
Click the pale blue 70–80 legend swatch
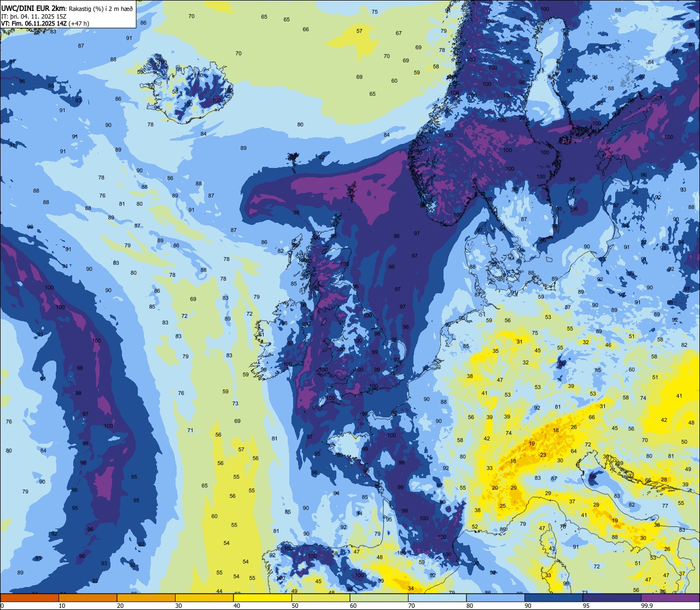(x=437, y=597)
